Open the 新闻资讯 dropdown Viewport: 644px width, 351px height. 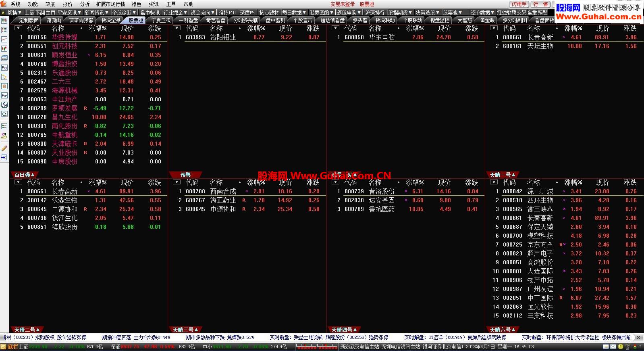click(97, 13)
